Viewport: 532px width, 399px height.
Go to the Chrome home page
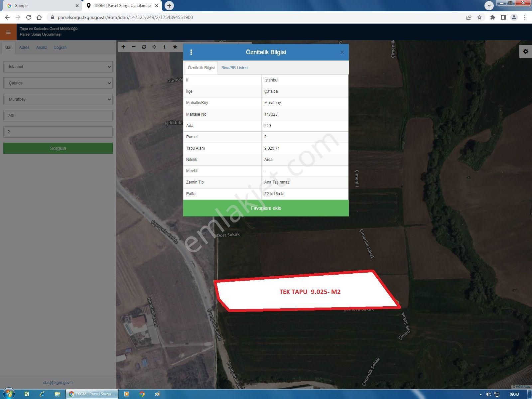[39, 17]
